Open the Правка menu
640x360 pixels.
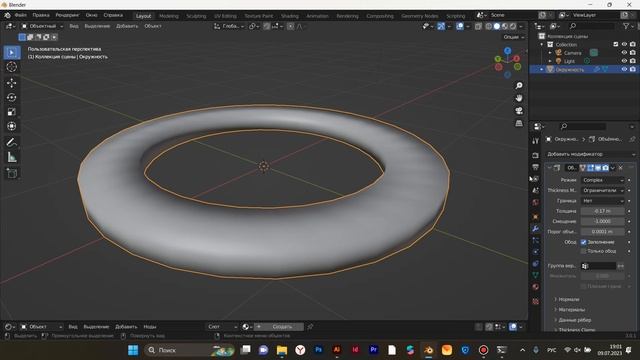41,15
